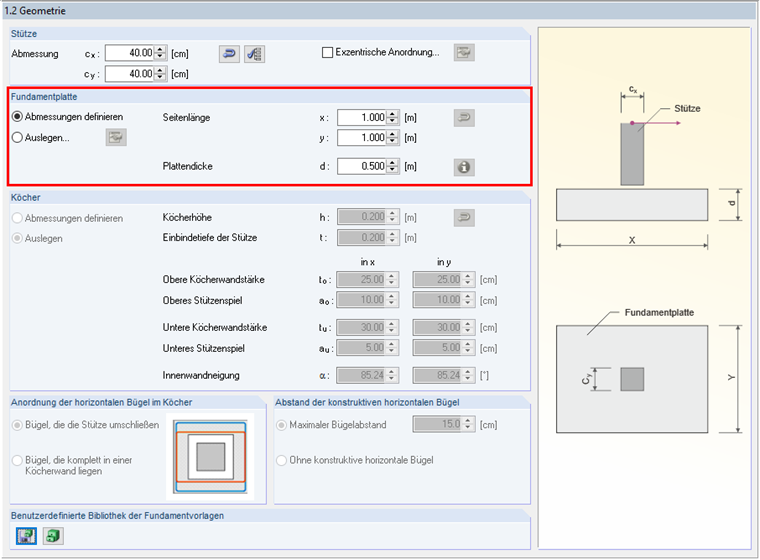Click the 1.2 Geometrie title
760x560 pixels.
35,11
